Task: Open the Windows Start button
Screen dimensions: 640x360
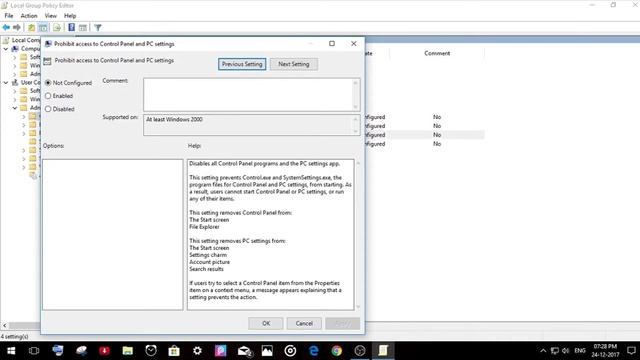Action: [x=11, y=351]
